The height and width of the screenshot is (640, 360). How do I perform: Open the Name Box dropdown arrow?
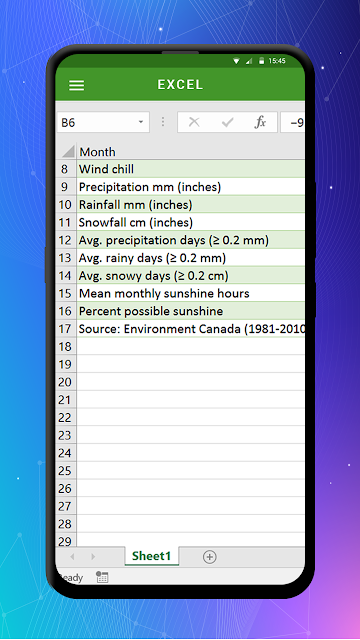pyautogui.click(x=141, y=122)
